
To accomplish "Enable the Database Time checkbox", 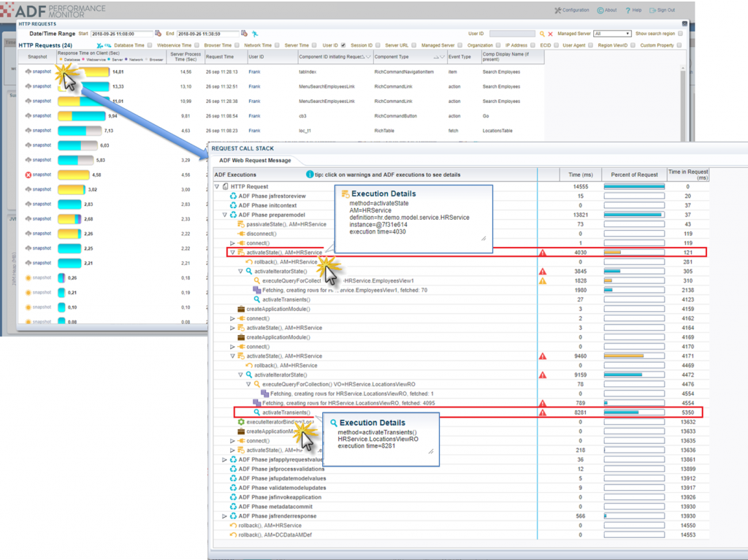I will 149,45.
